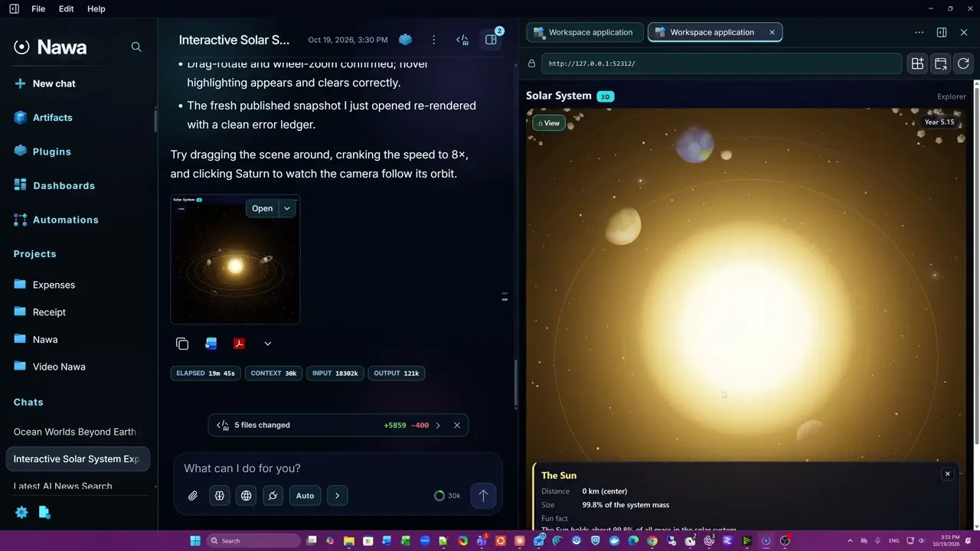Click the search icon beside the Nawa logo
Viewport: 980px width, 551px height.
coord(136,47)
